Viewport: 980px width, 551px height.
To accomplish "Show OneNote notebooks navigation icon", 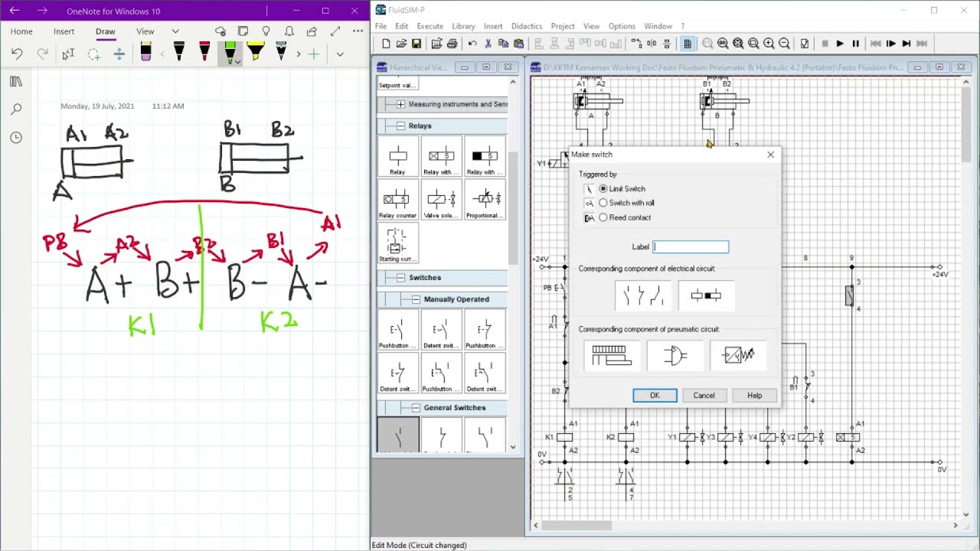I will coord(16,81).
